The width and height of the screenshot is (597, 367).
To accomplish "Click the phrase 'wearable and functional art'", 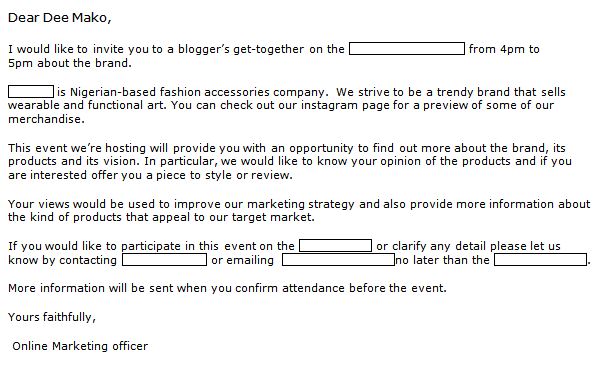I will (86, 105).
